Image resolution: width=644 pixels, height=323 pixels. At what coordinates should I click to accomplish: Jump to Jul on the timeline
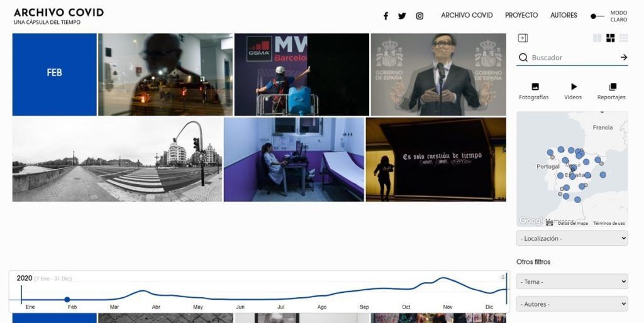pos(281,307)
